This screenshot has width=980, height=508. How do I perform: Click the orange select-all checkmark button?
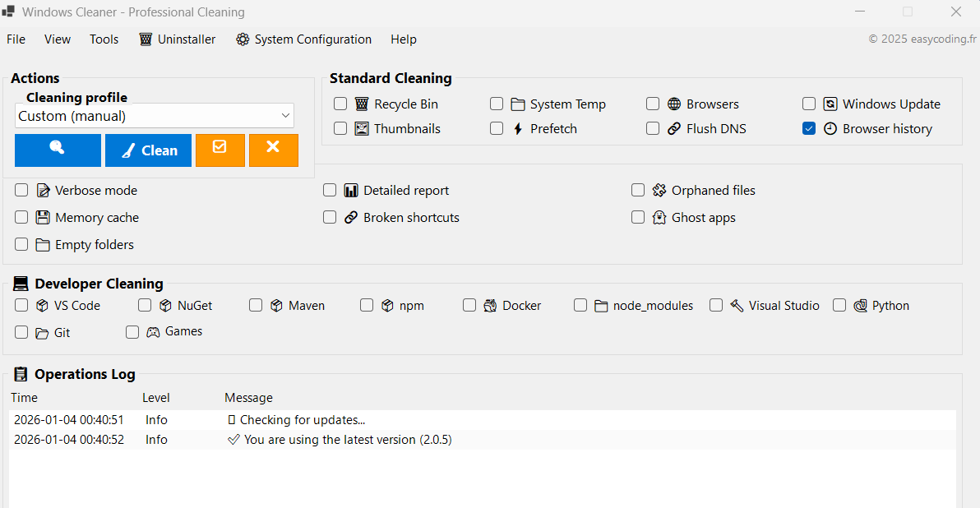(x=220, y=150)
